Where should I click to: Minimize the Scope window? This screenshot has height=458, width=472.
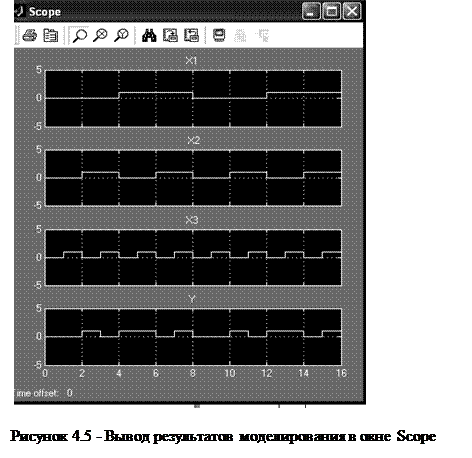click(311, 11)
